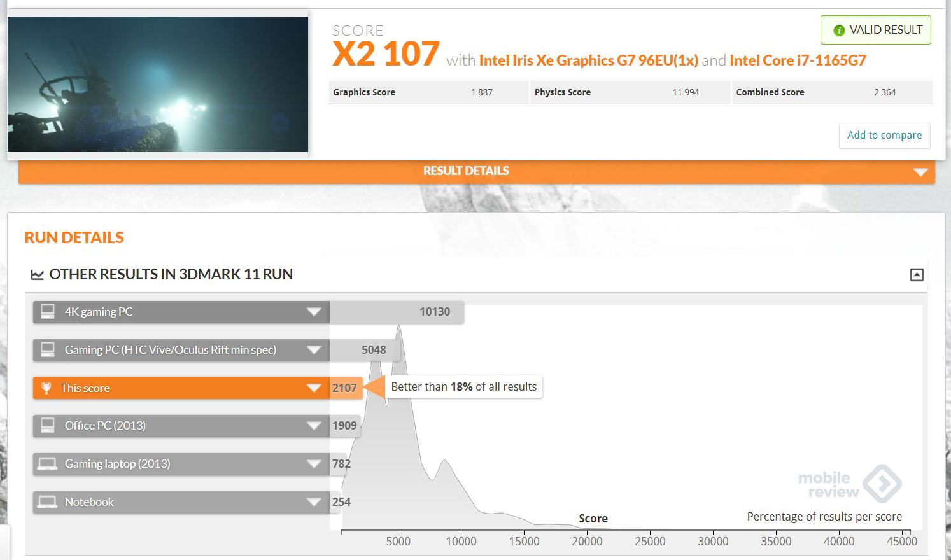Expand the Gaming PC HTC Vive/Oculus Rift dropdown arrow
Image resolution: width=951 pixels, height=560 pixels.
pos(313,350)
